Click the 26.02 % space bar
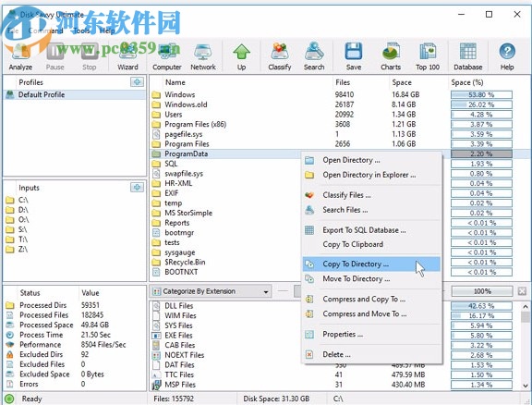The image size is (532, 405). coord(481,104)
